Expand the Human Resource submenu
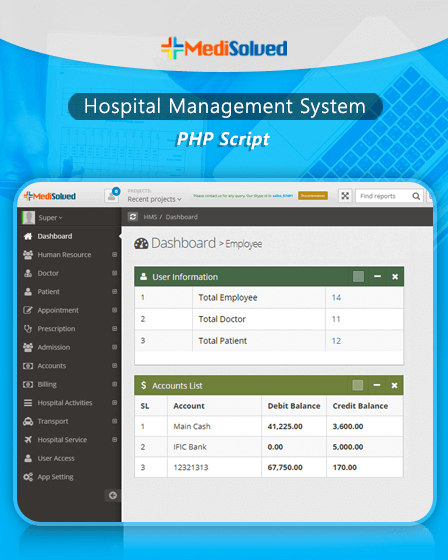Image resolution: width=448 pixels, height=560 pixels. pyautogui.click(x=114, y=255)
